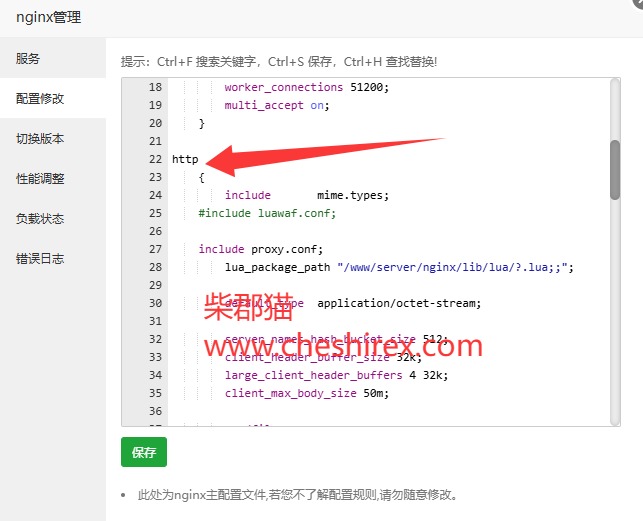
Task: Click the '#include luawaf.conf;' comment line
Action: [x=267, y=213]
